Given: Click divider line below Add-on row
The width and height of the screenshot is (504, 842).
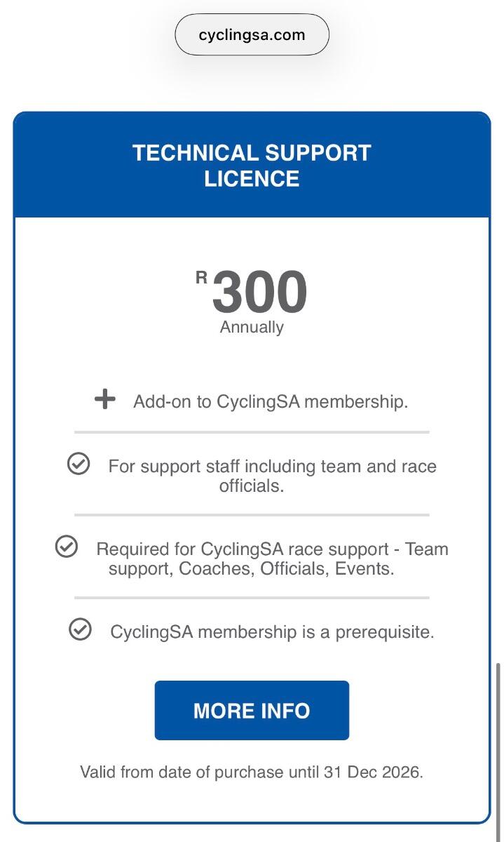Looking at the screenshot, I should 252,432.
